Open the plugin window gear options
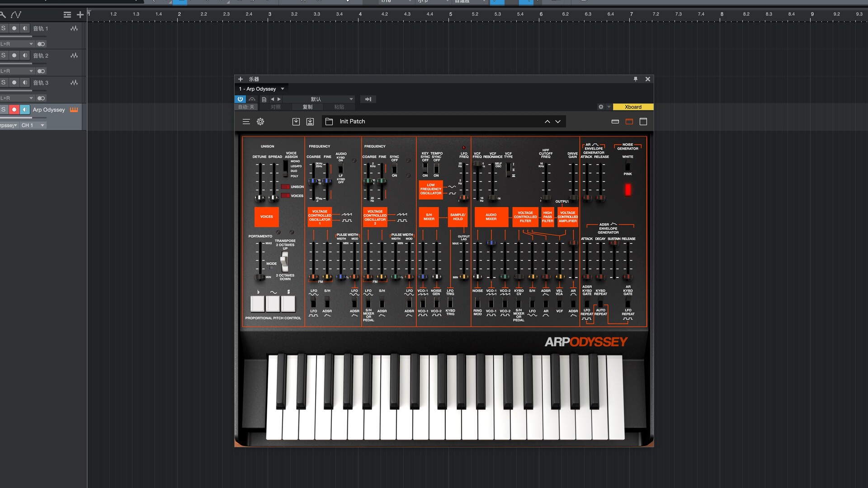Image resolution: width=868 pixels, height=488 pixels. [601, 107]
